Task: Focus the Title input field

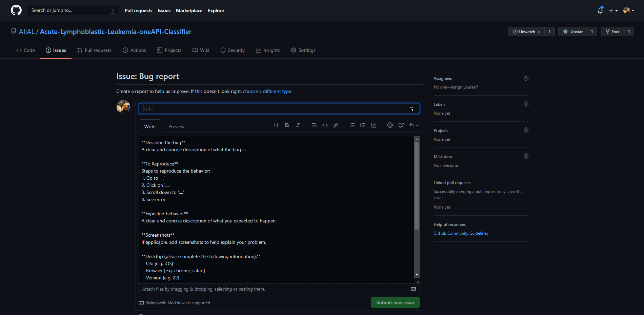Action: click(279, 109)
